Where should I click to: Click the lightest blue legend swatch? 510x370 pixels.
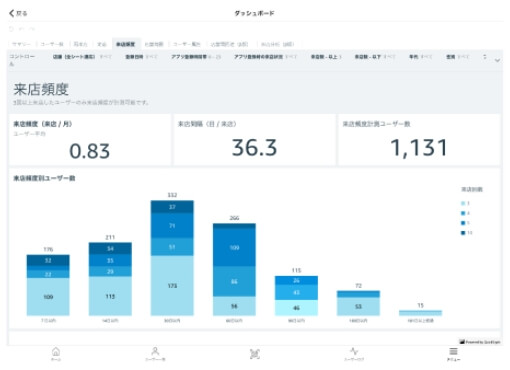pos(463,203)
